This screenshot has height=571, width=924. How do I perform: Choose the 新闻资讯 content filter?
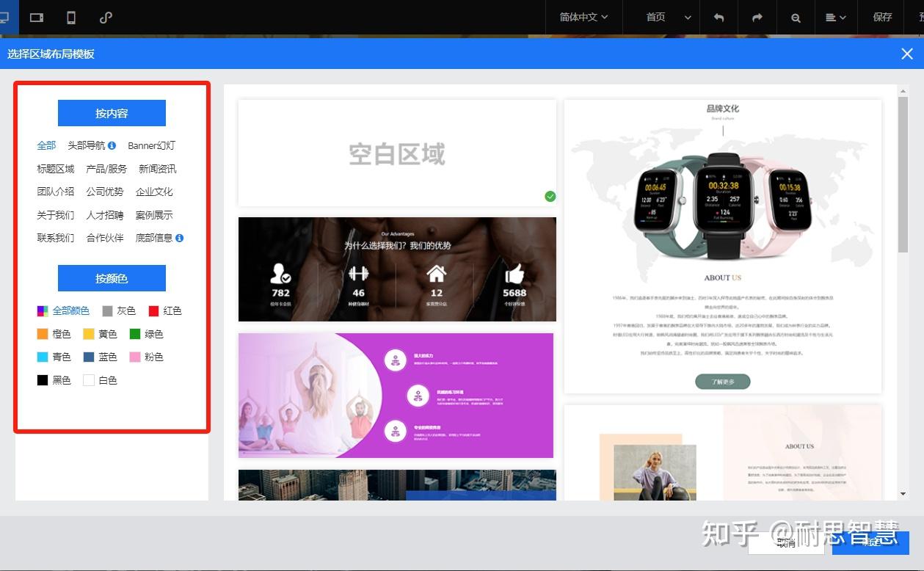tap(157, 169)
